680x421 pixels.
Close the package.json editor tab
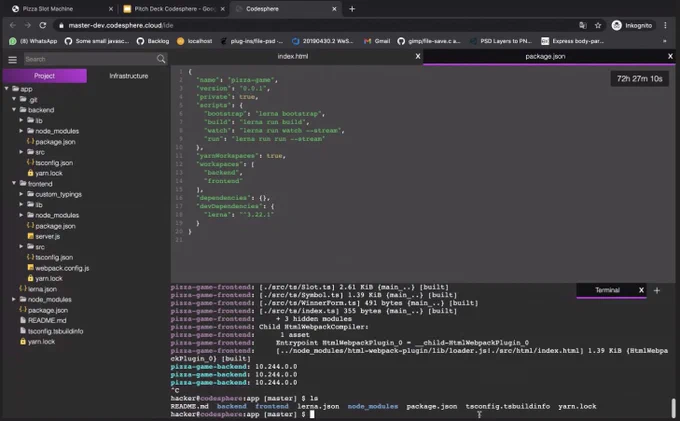click(670, 56)
